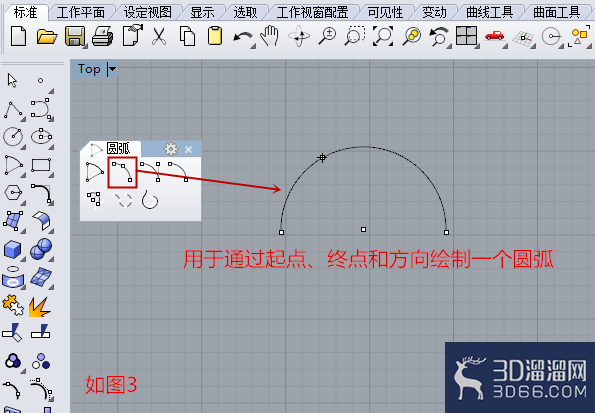The height and width of the screenshot is (413, 595).
Task: Choose Arc start end radius in 圆弧 panel
Action: (x=178, y=172)
